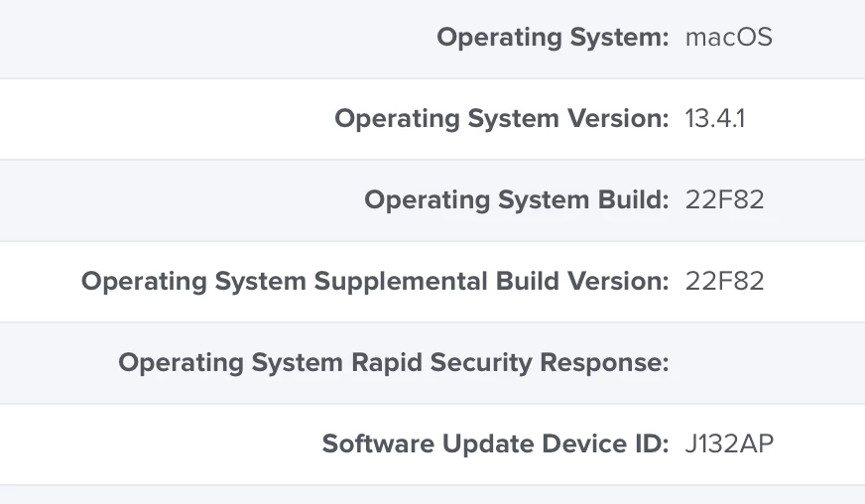Click the "Operating System Version:" label

point(502,119)
